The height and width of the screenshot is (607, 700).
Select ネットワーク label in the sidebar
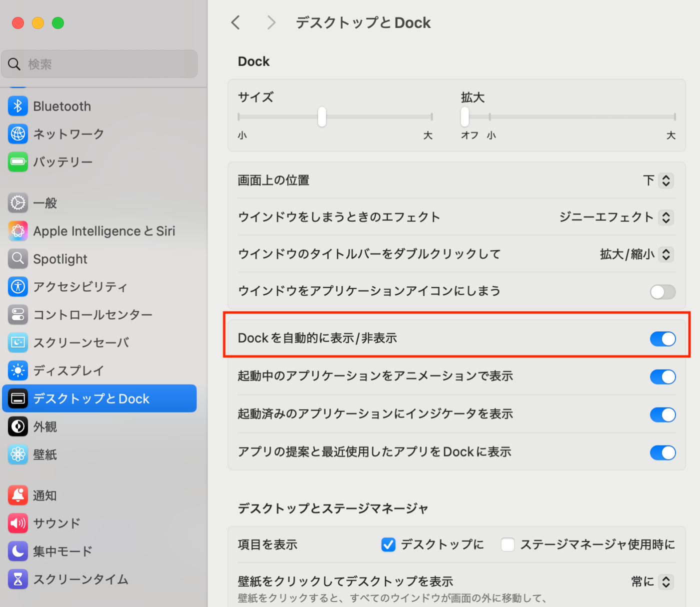click(68, 134)
